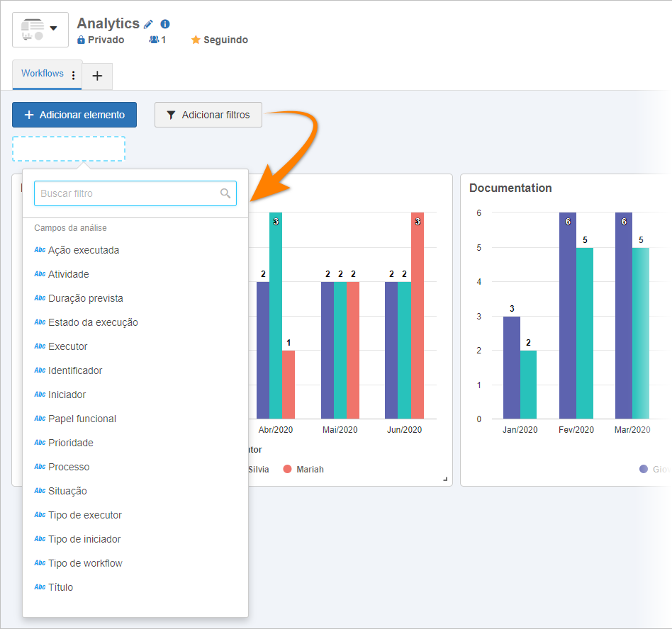Choose Duração prevista field
672x629 pixels.
click(135, 298)
